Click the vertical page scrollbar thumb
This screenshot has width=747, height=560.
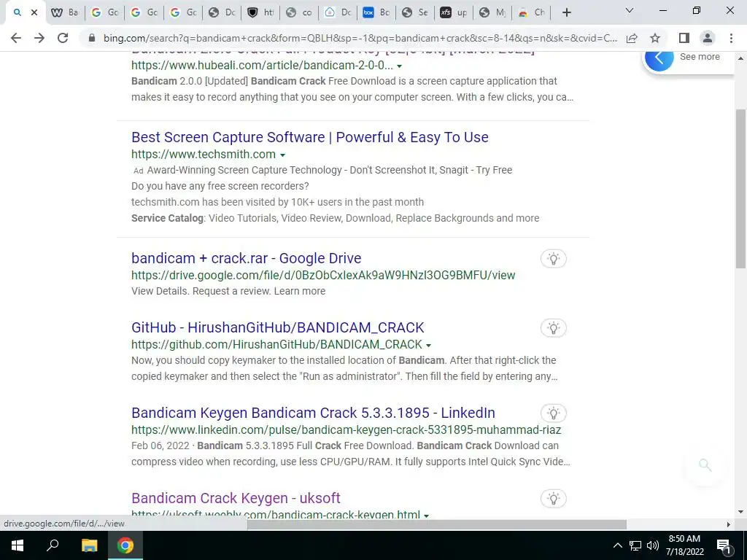(x=740, y=189)
